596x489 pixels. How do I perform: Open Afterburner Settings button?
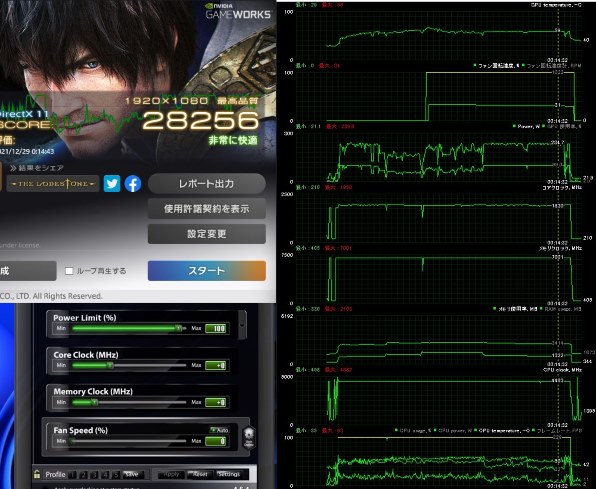click(229, 475)
